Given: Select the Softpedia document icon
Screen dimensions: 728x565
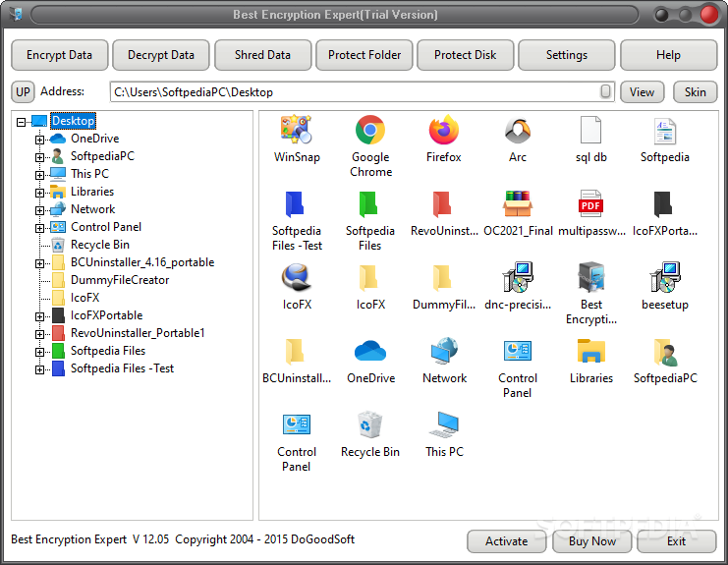Looking at the screenshot, I should click(x=664, y=131).
